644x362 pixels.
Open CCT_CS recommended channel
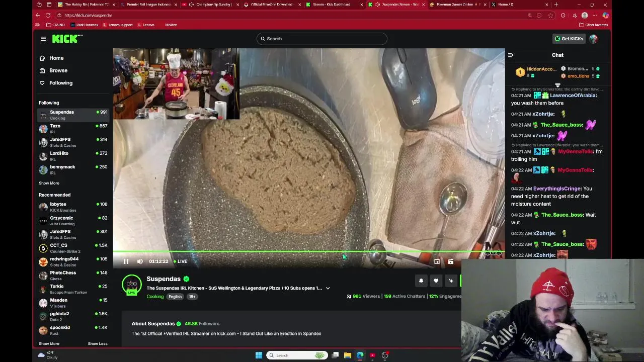click(x=73, y=248)
